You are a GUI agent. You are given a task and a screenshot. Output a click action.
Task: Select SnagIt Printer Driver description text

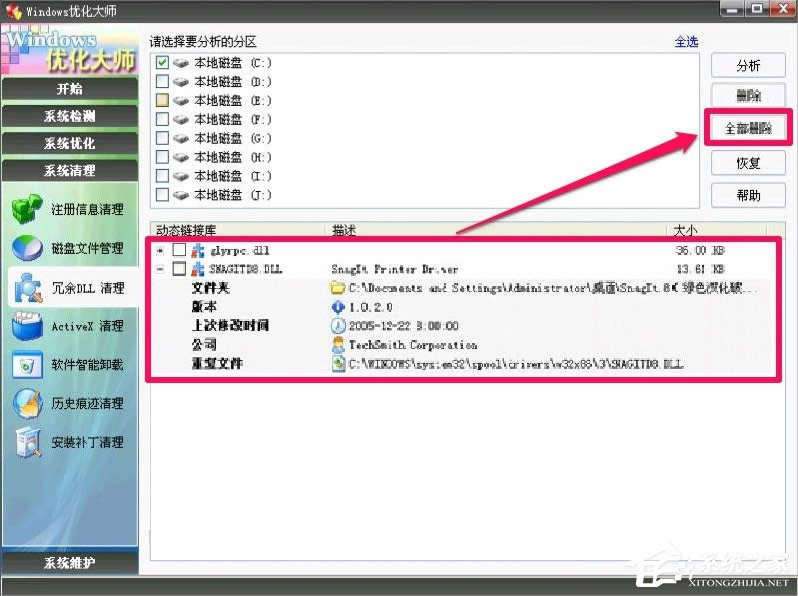click(394, 269)
